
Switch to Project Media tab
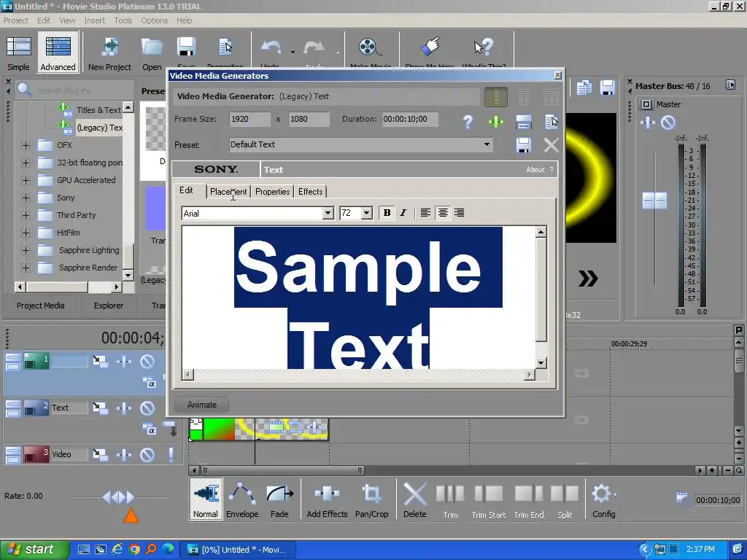pyautogui.click(x=41, y=306)
